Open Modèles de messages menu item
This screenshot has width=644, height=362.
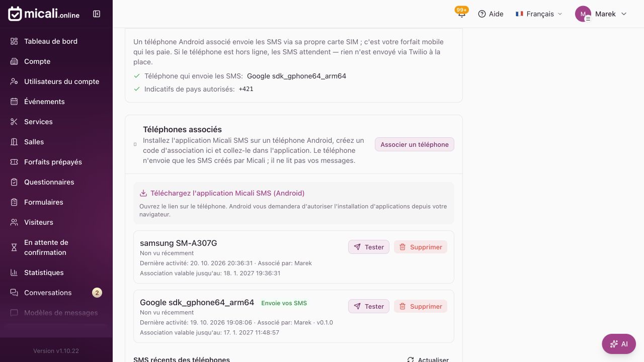pyautogui.click(x=56, y=313)
